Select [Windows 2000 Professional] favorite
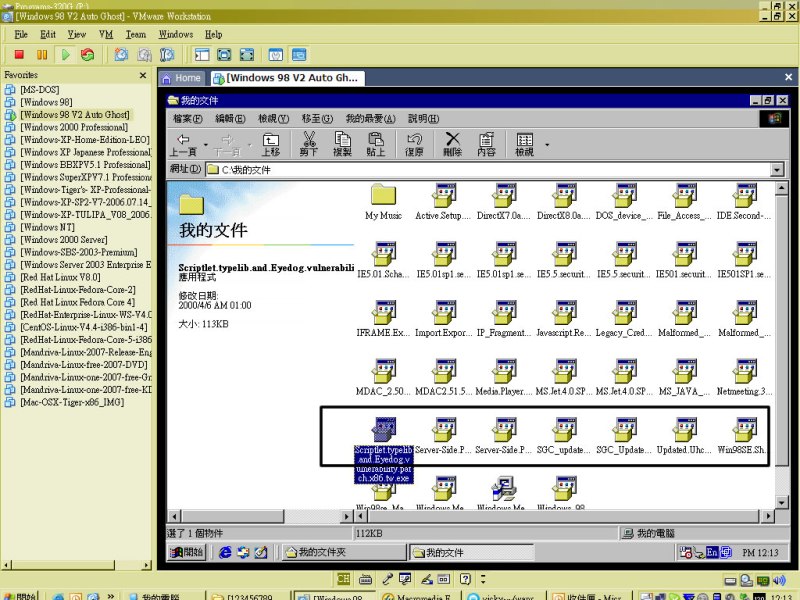This screenshot has width=800, height=600. pos(74,127)
